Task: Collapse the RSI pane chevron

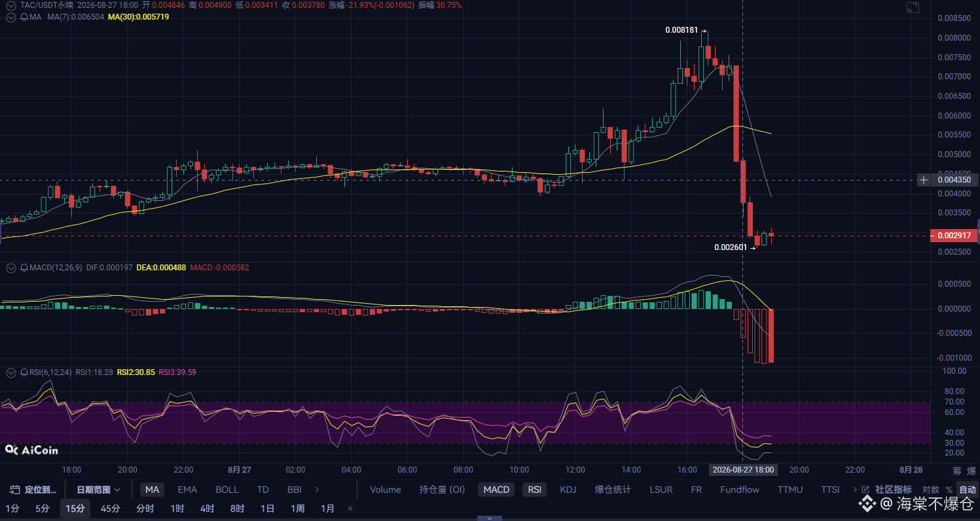Action: click(x=10, y=372)
